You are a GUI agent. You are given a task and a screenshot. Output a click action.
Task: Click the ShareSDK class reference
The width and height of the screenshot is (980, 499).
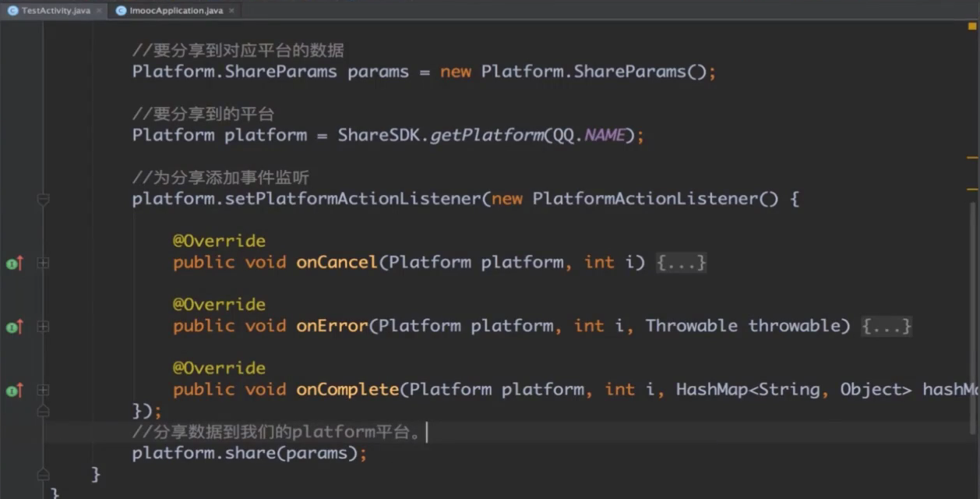(379, 135)
